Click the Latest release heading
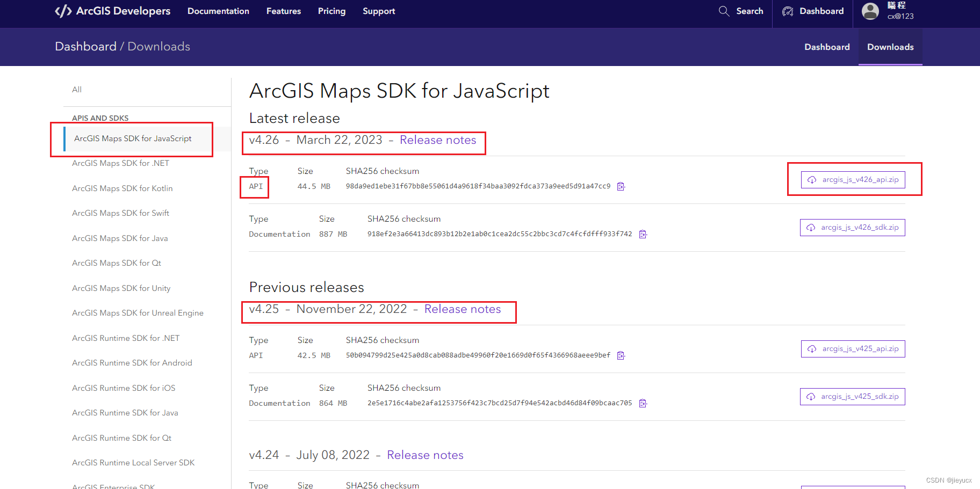Screen dimensions: 980x489 [294, 118]
